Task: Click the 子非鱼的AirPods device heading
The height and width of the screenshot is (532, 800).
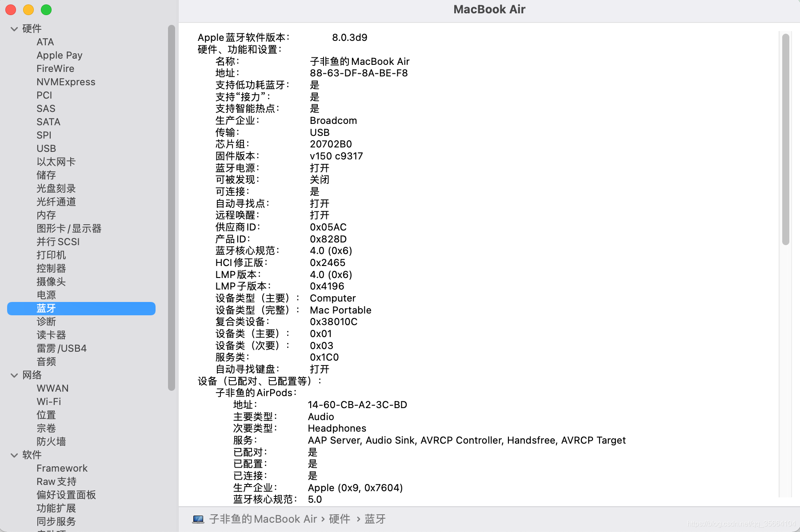Action: coord(256,393)
